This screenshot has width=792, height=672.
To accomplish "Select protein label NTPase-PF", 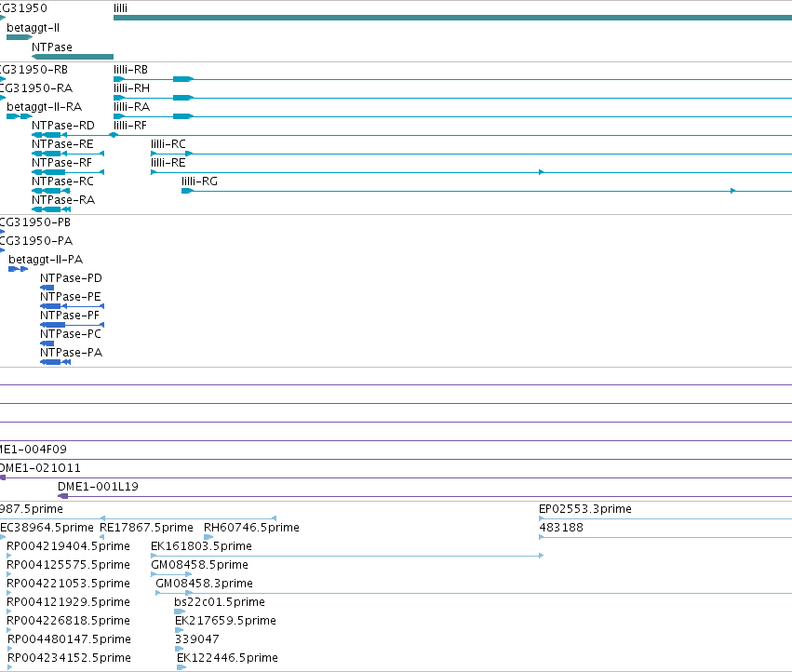I will pos(70,316).
